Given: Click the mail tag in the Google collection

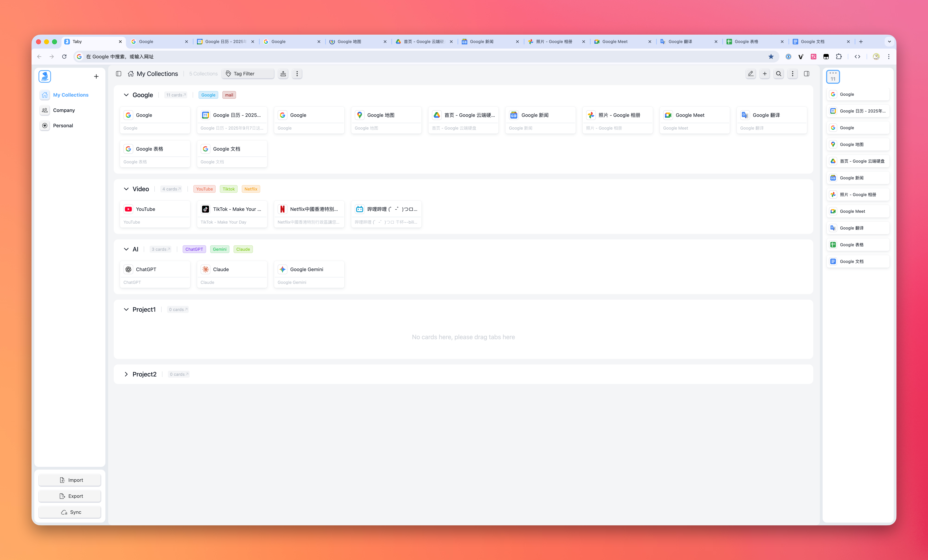Looking at the screenshot, I should 229,95.
